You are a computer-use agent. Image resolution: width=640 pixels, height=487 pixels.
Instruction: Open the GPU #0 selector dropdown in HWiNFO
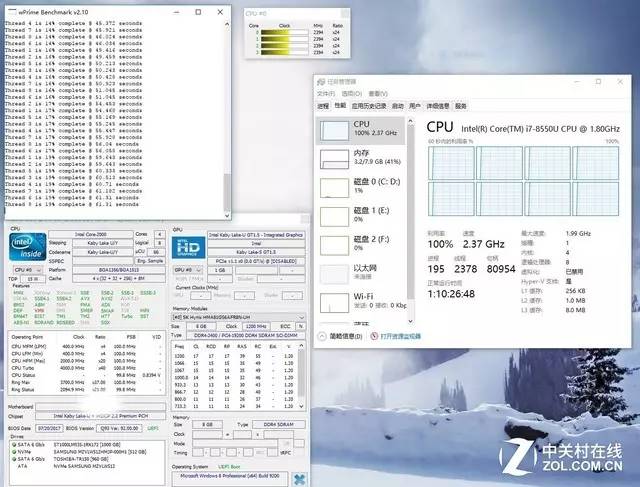pyautogui.click(x=188, y=270)
